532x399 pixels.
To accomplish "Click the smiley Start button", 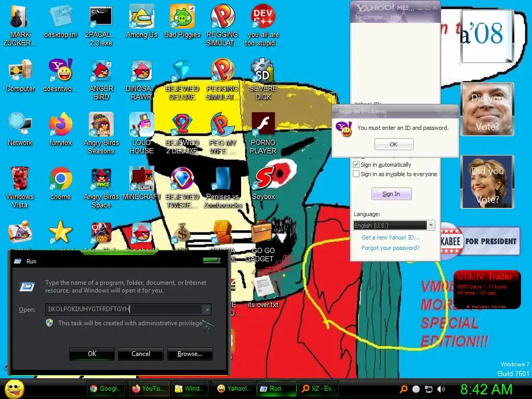I will [14, 389].
